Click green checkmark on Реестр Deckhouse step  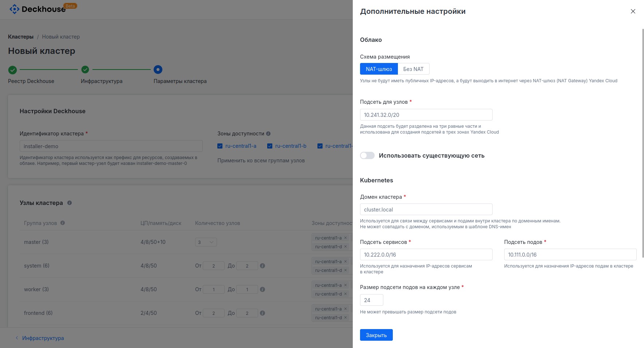(12, 69)
